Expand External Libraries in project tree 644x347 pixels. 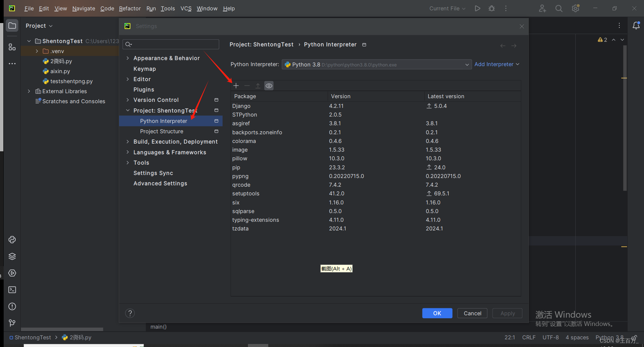29,91
